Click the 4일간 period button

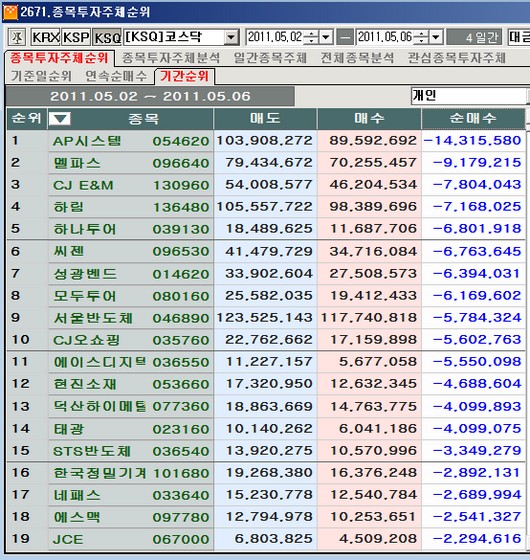pos(474,37)
